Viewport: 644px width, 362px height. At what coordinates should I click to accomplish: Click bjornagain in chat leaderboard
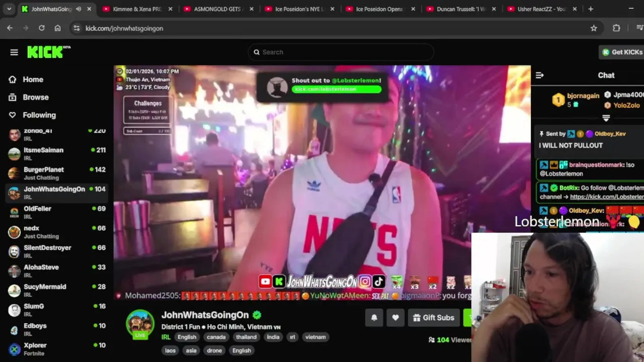click(x=583, y=96)
